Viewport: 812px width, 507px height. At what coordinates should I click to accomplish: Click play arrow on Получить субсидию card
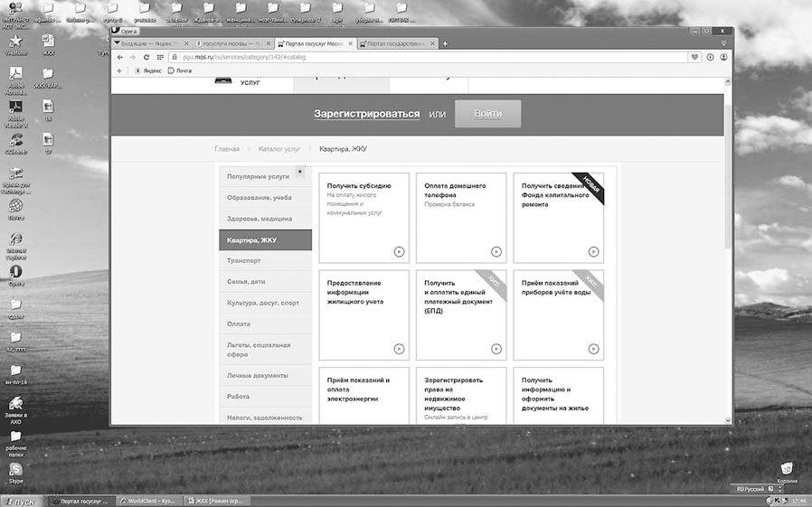click(399, 252)
